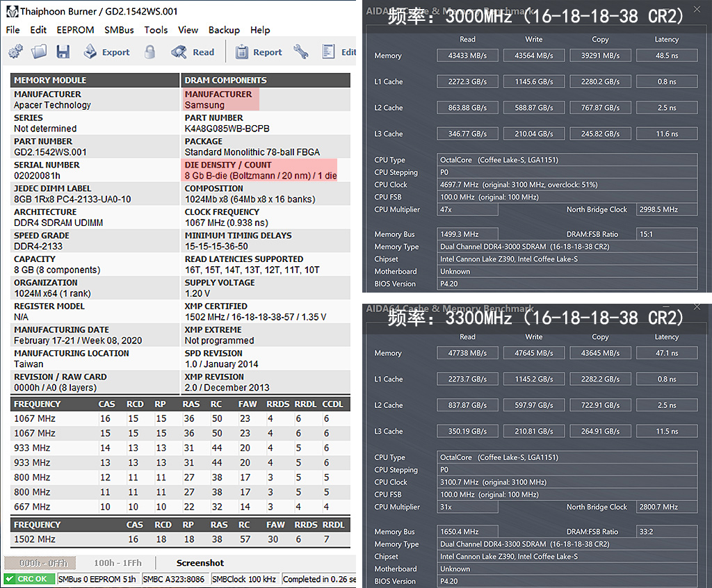Select module part number GD2.1542WS.001 value
The image size is (712, 588).
pos(50,152)
